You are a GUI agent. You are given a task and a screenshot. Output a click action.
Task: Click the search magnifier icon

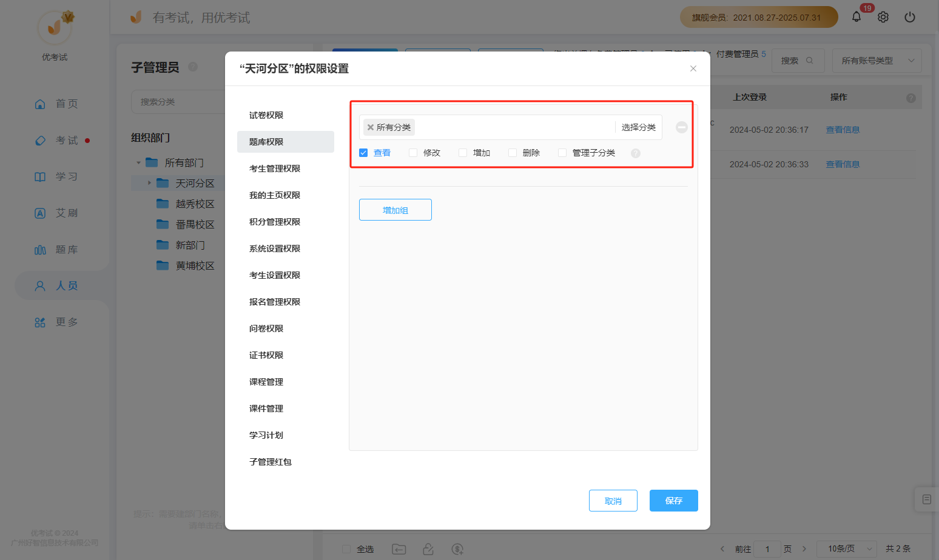(x=809, y=61)
